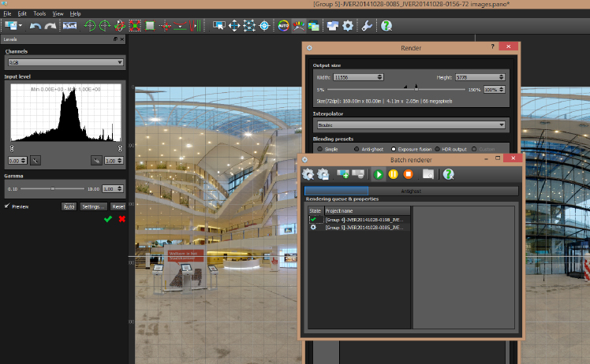The image size is (590, 364).
Task: Select the Exposure fusion blending preset
Action: coord(394,149)
